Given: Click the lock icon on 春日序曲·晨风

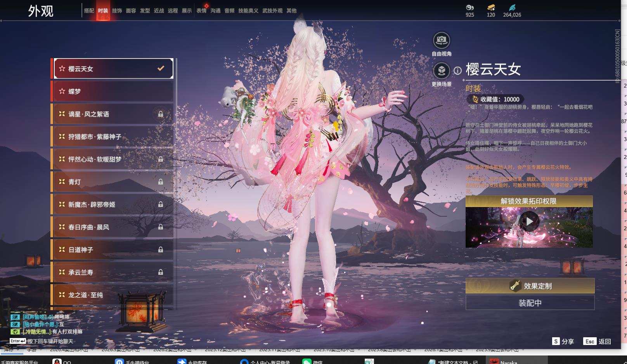Looking at the screenshot, I should 160,227.
